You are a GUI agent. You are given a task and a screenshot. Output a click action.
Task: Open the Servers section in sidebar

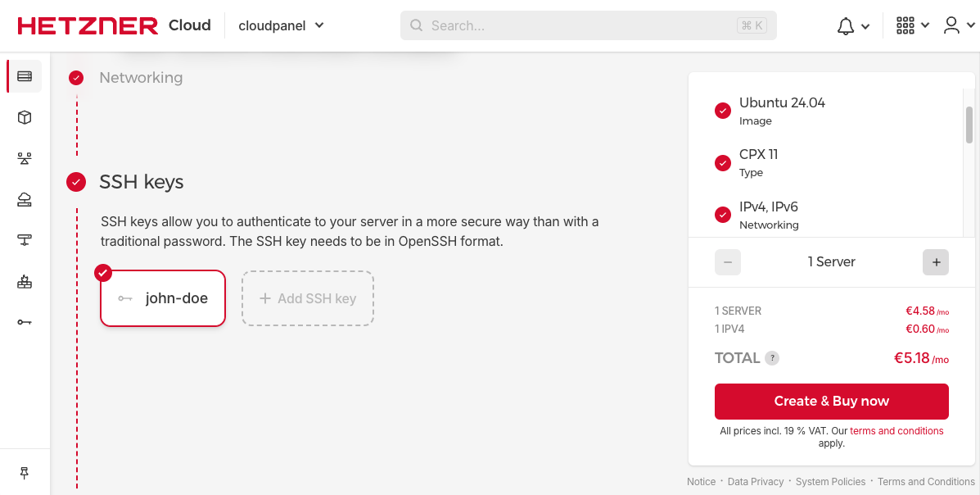[x=25, y=76]
